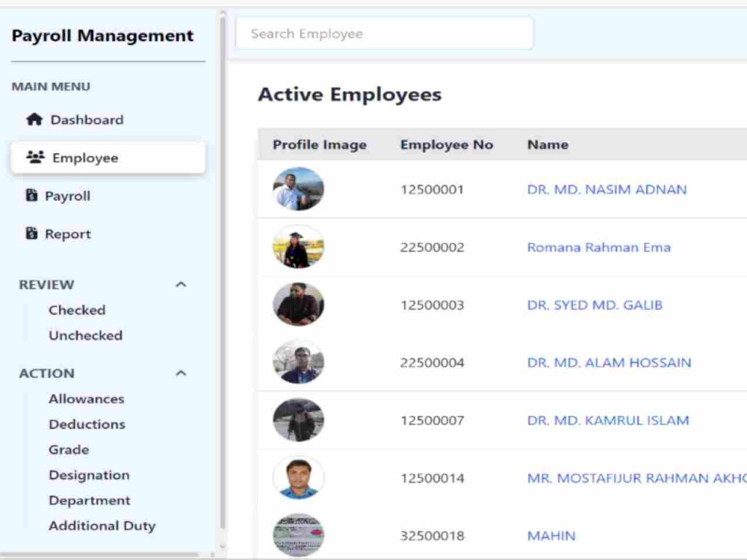This screenshot has width=747, height=560.
Task: Click profile photo of employee 22500004
Action: (x=298, y=362)
